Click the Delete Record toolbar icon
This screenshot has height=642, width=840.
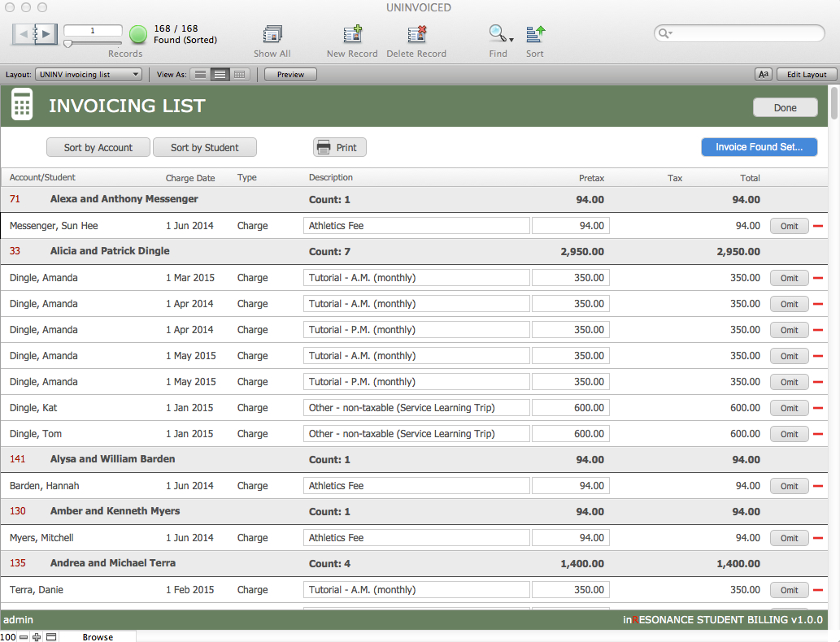click(417, 34)
